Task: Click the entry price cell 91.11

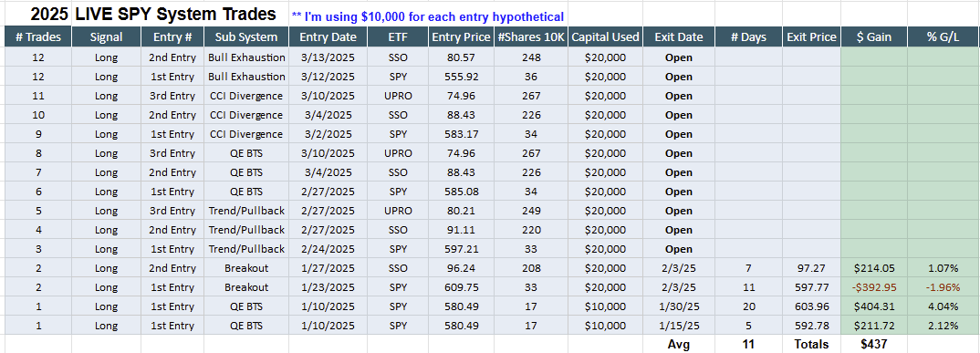Action: (x=461, y=230)
